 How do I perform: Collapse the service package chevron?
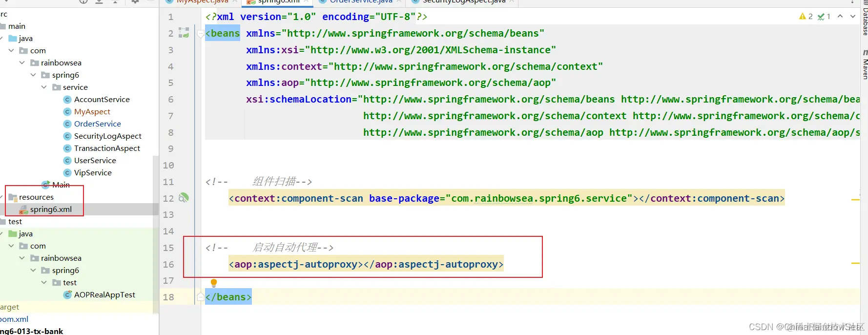tap(44, 87)
